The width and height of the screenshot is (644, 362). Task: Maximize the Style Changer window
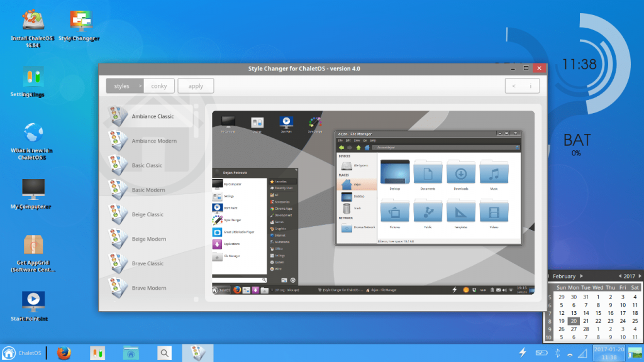(526, 68)
